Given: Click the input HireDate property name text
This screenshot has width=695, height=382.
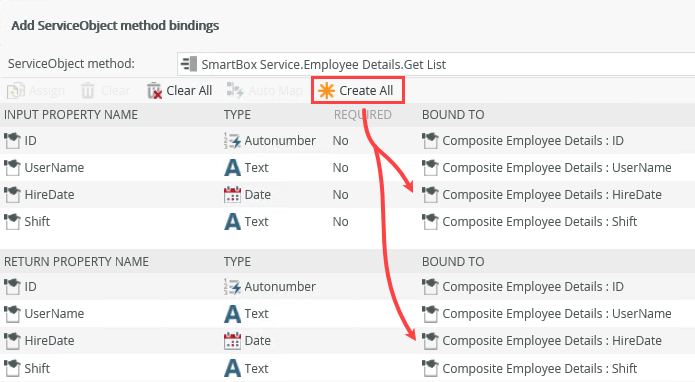Looking at the screenshot, I should 49,195.
